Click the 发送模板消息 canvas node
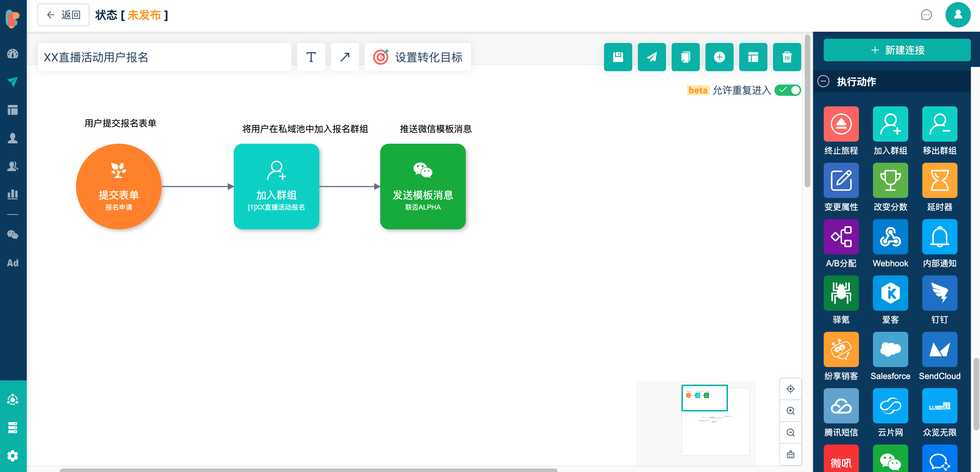 [x=423, y=187]
